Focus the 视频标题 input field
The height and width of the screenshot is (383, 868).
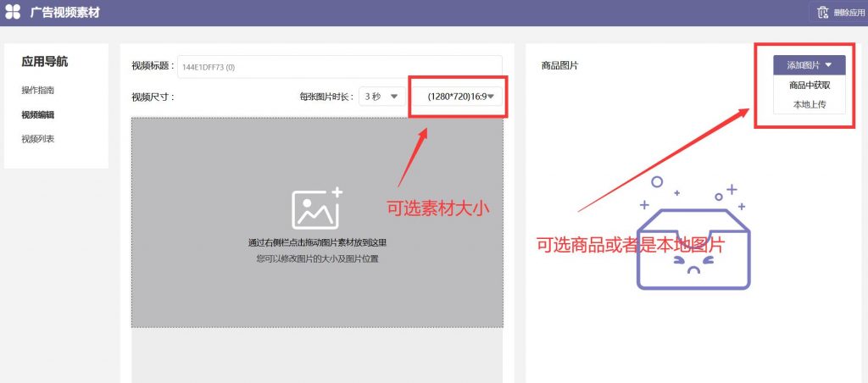pyautogui.click(x=339, y=66)
